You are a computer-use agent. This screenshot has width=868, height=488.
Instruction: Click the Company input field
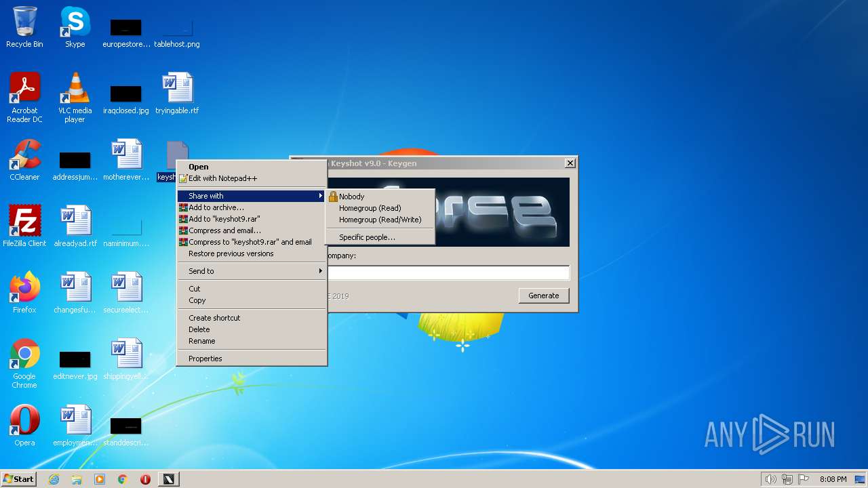(448, 272)
